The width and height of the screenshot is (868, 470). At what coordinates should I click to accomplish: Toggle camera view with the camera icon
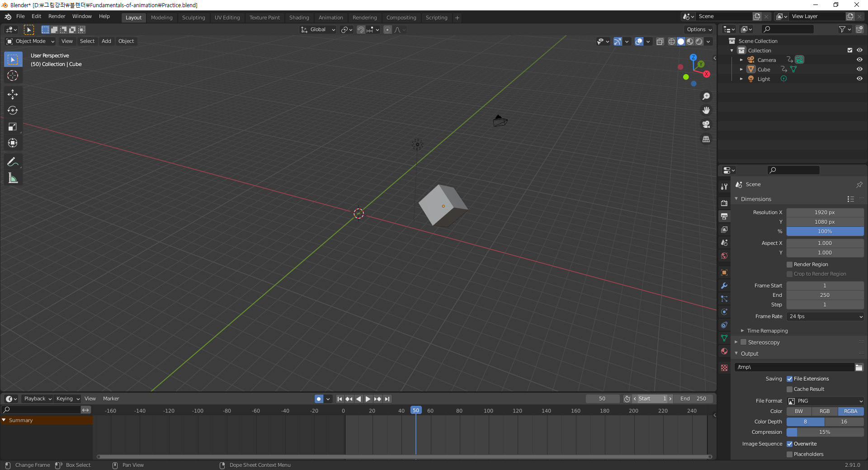coord(706,124)
